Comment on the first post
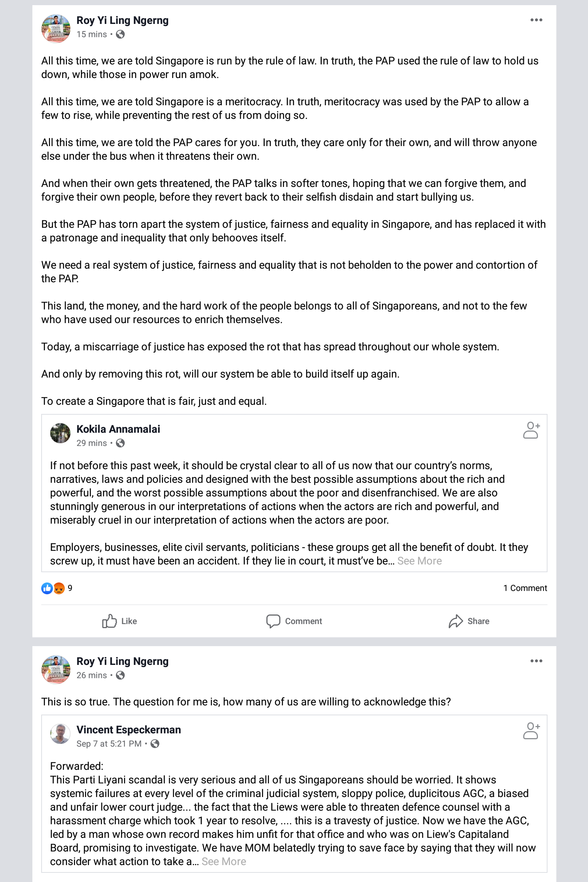This screenshot has width=588, height=882. pyautogui.click(x=294, y=621)
